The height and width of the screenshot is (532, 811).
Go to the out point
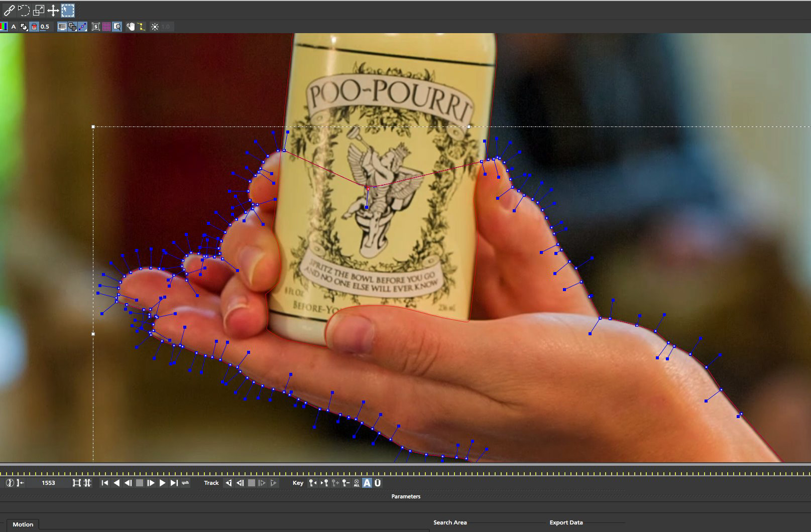[x=174, y=483]
